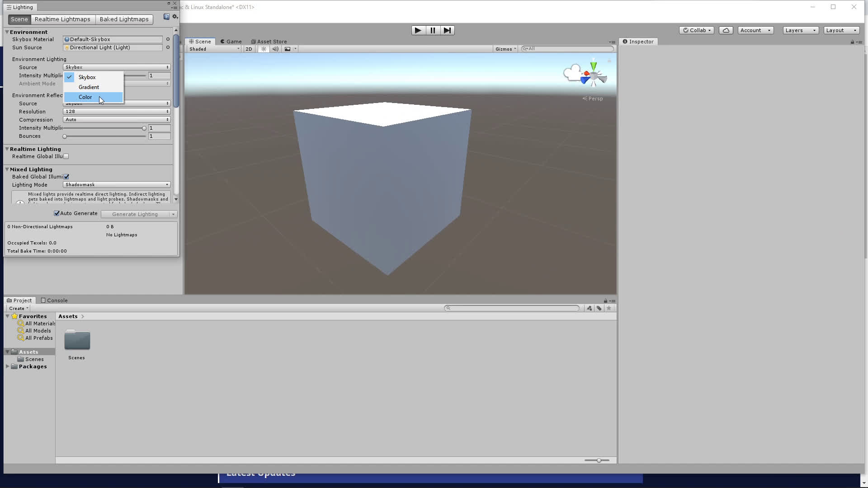This screenshot has height=488, width=868.
Task: Open the Layers dropdown
Action: pyautogui.click(x=801, y=30)
